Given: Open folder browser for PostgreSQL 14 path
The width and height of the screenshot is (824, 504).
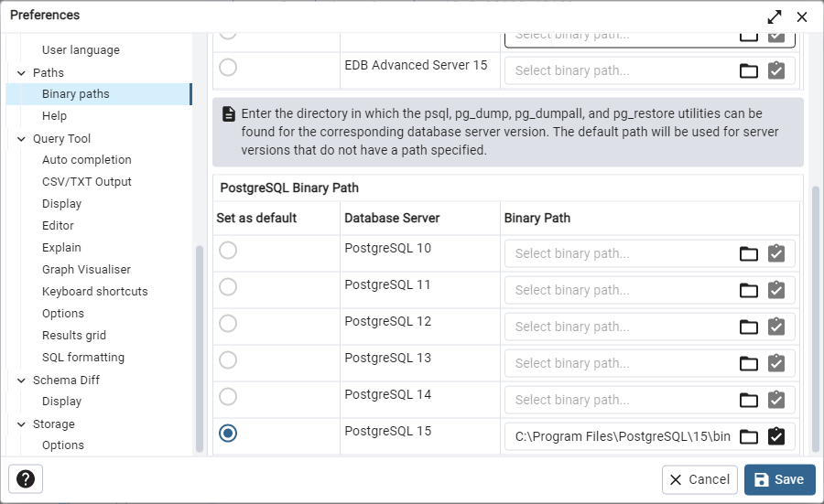Looking at the screenshot, I should coord(748,400).
